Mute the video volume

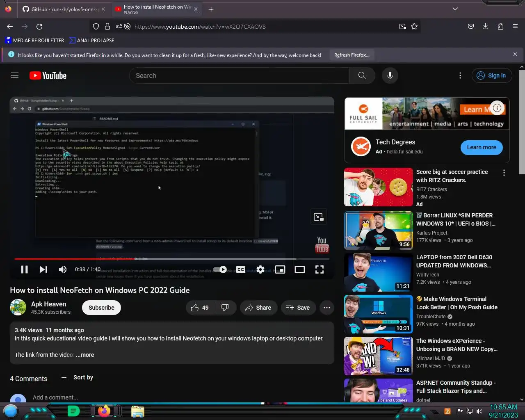coord(62,269)
